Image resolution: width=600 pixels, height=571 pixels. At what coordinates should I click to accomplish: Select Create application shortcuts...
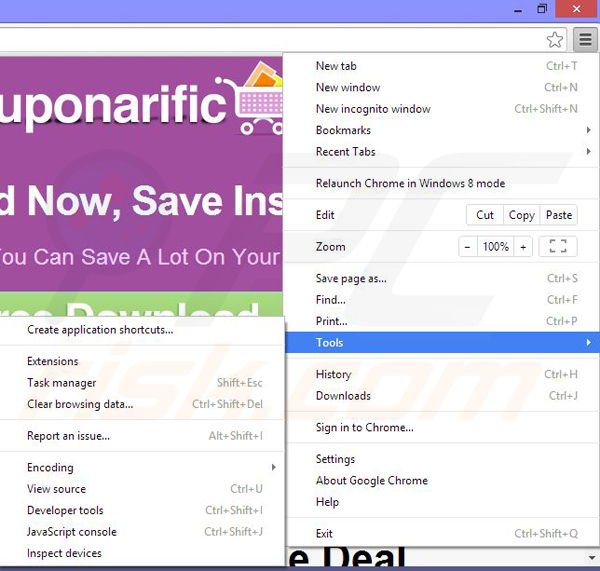pos(142,330)
